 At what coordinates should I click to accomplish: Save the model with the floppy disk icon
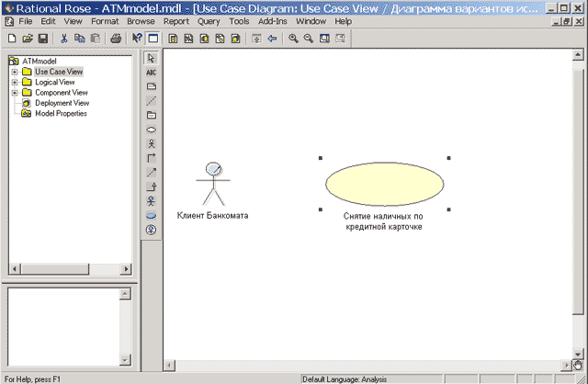point(43,39)
